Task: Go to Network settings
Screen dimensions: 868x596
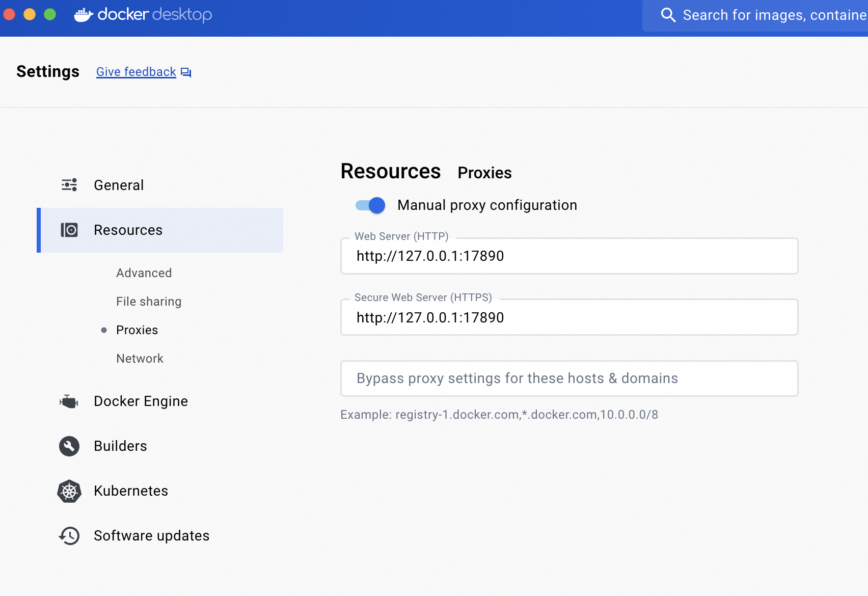Action: coord(140,359)
